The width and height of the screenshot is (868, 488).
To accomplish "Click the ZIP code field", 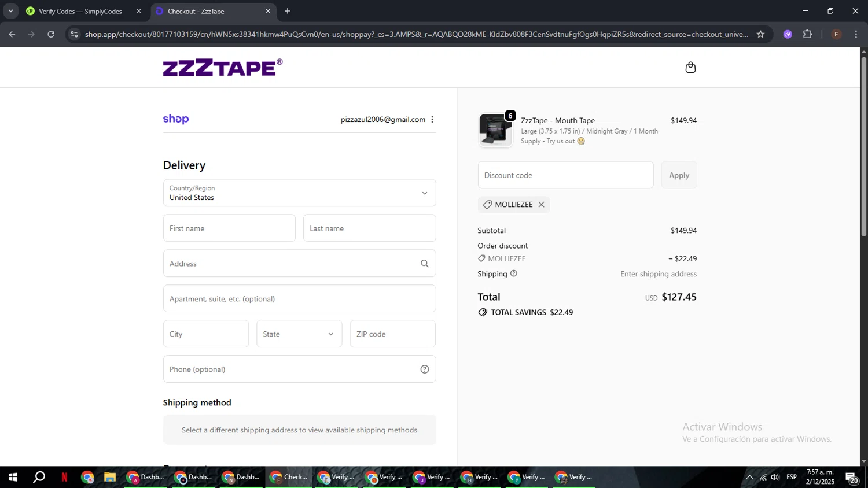I will click(392, 334).
